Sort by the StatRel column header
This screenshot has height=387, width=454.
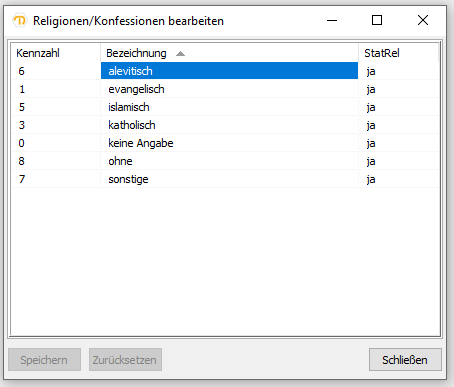[399, 53]
